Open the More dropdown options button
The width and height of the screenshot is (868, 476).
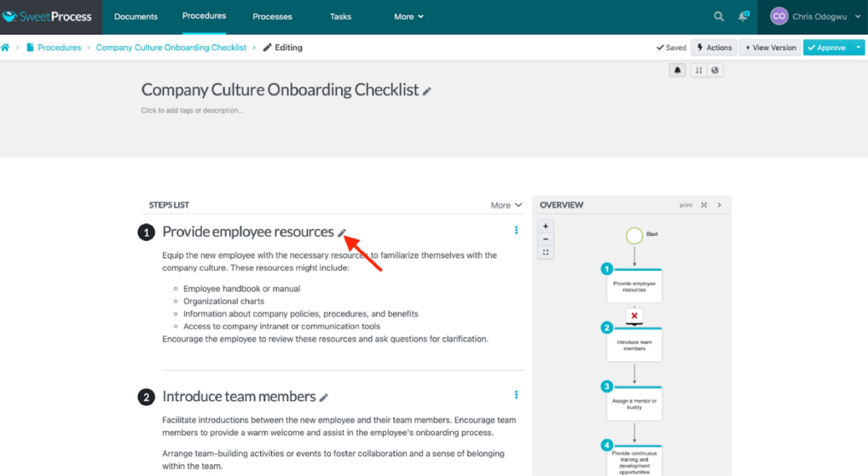tap(503, 205)
